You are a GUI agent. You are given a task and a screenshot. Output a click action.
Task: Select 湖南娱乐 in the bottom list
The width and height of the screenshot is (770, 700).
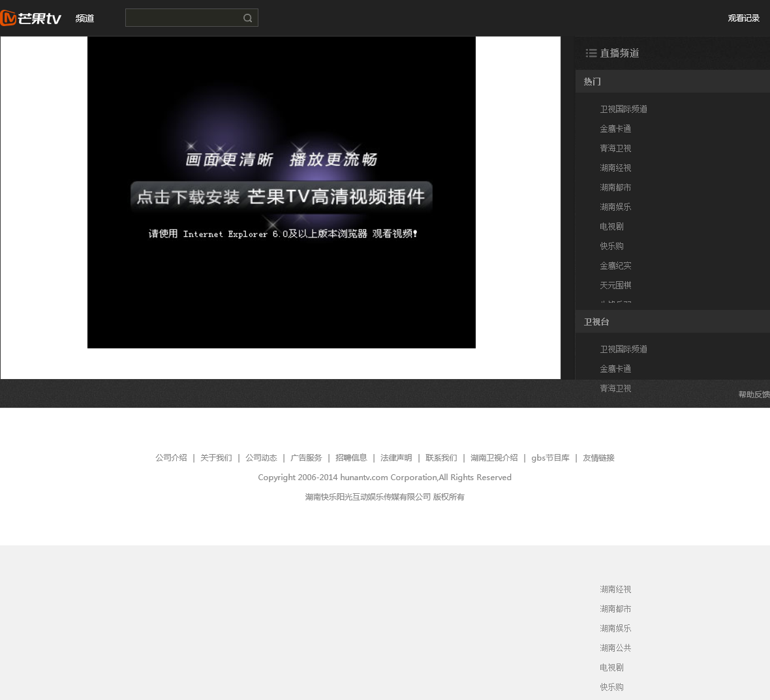point(615,628)
